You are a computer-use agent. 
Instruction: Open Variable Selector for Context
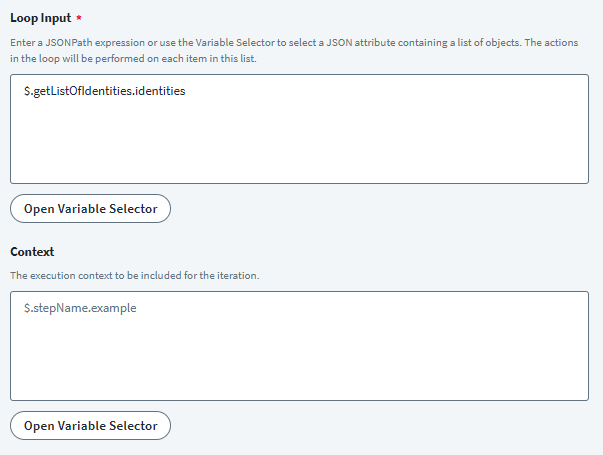90,425
